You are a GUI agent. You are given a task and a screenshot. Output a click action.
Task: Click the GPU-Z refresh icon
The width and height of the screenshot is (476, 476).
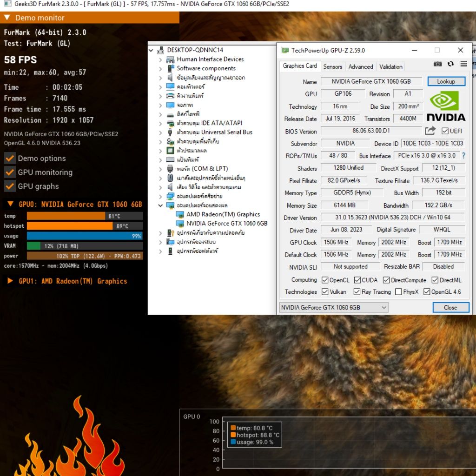[x=450, y=64]
